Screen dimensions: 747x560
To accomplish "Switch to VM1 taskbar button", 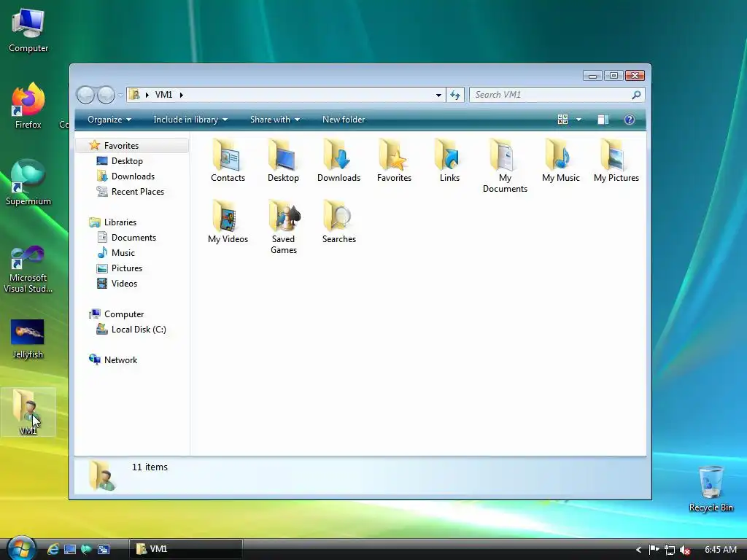I will pyautogui.click(x=185, y=549).
